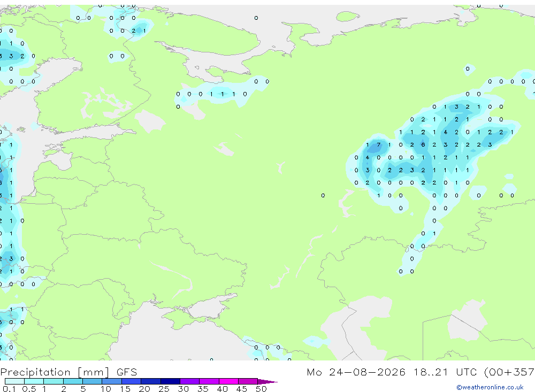Screen dimensions: 535x392
Task: Click the '35' legend scale label
Action: 203,389
